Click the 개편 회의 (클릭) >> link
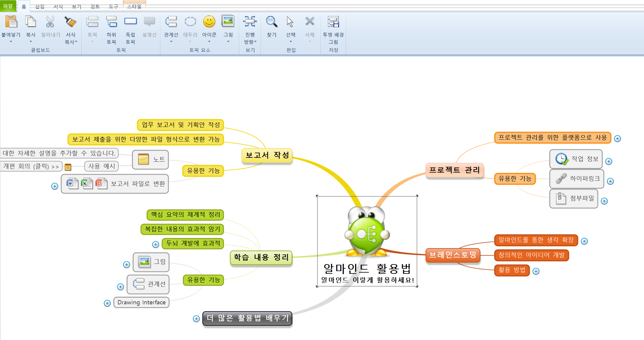The image size is (644, 340). [x=31, y=166]
